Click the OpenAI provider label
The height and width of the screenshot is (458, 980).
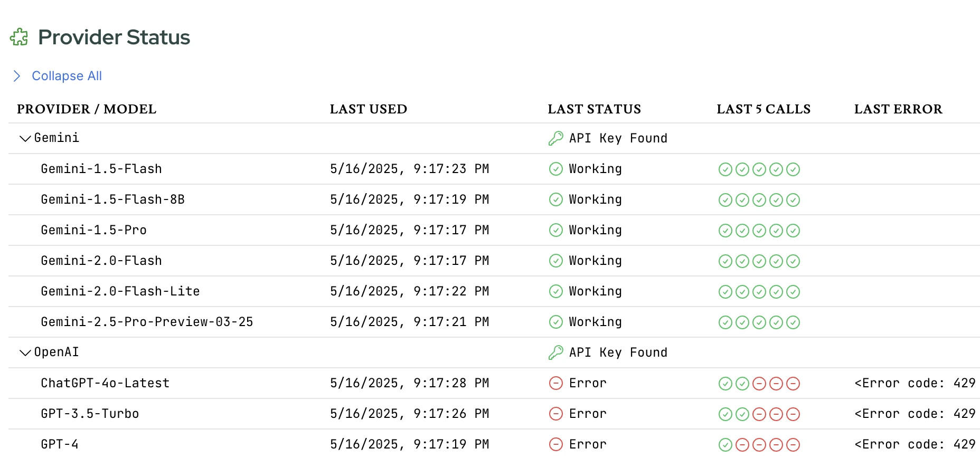pos(56,352)
